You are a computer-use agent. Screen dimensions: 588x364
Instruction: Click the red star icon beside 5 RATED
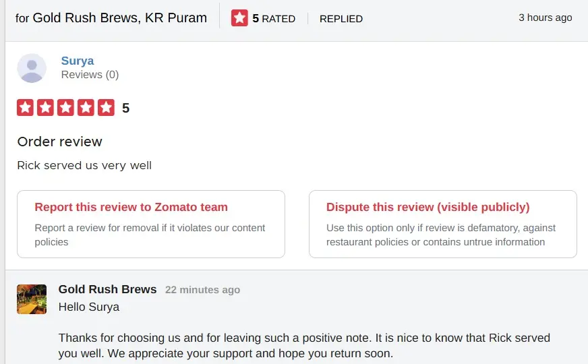click(239, 18)
